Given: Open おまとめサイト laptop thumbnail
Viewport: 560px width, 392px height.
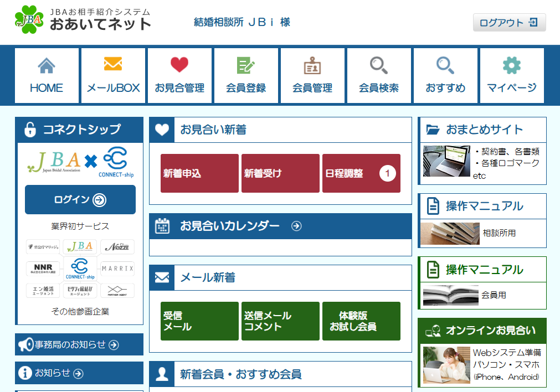Looking at the screenshot, I should pyautogui.click(x=446, y=161).
